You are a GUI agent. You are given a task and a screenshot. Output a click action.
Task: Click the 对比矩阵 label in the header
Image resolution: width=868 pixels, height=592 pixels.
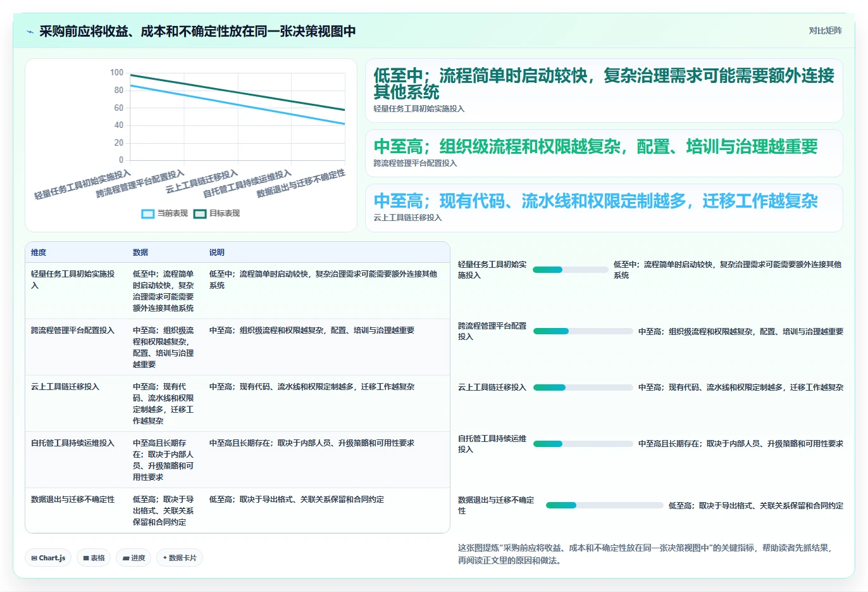pos(826,30)
